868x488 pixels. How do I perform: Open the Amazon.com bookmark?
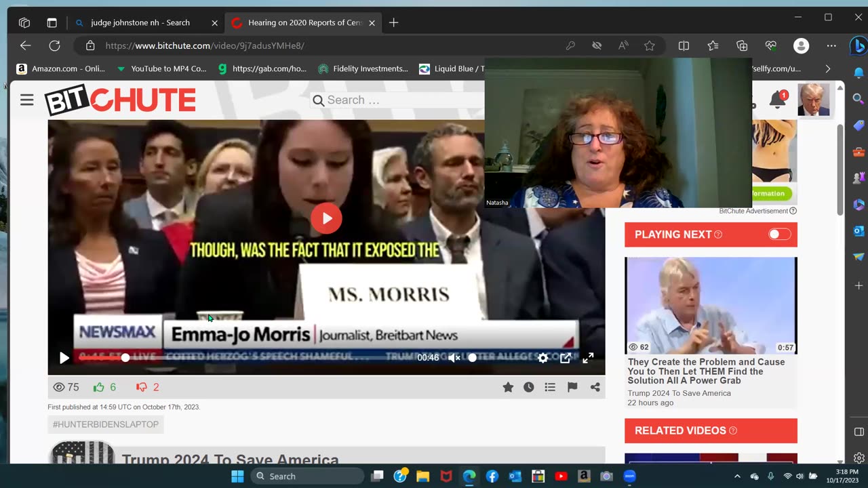[x=60, y=68]
